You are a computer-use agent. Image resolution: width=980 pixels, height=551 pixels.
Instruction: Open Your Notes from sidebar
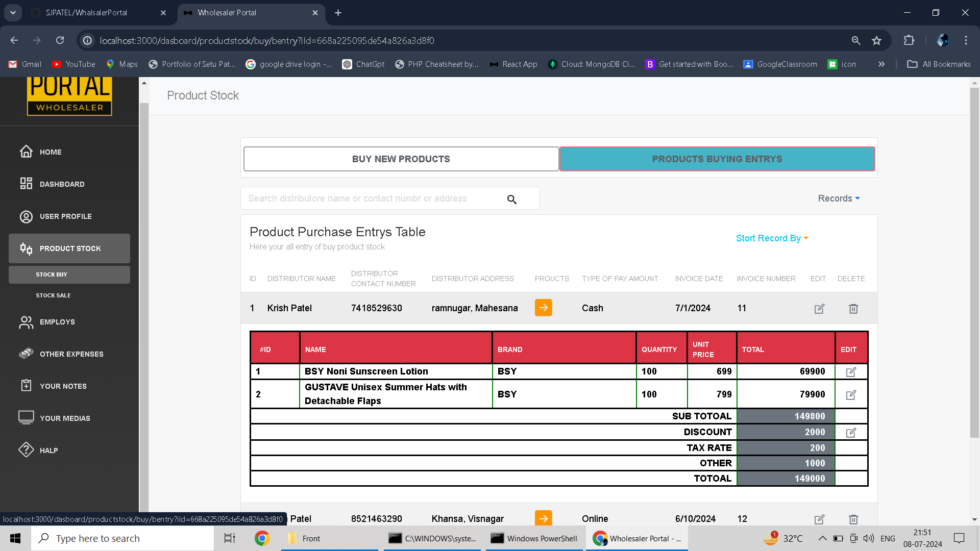[63, 386]
